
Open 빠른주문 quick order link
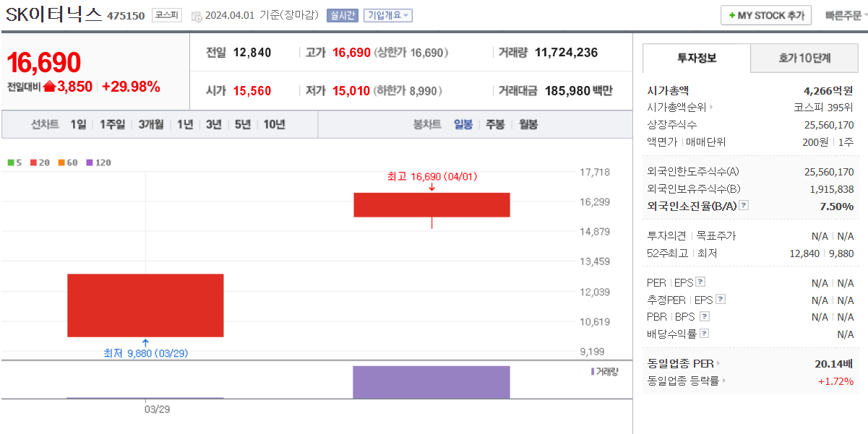(845, 15)
